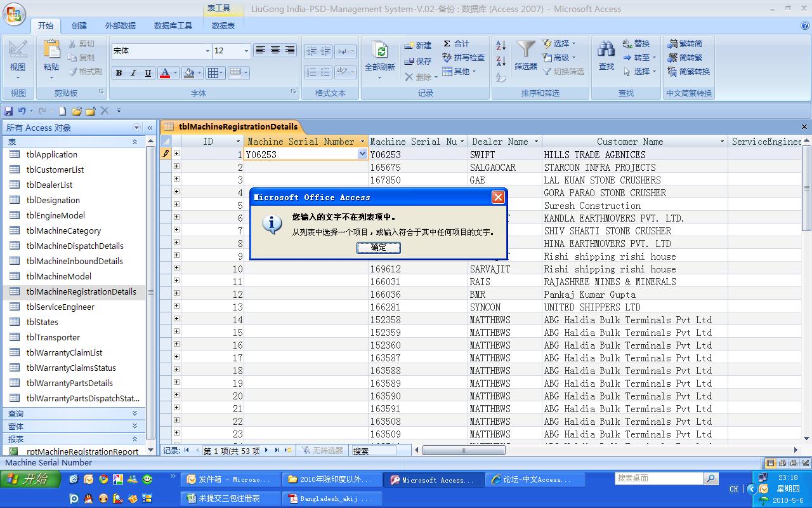Open the 数据库工具 (Database Tools) ribbon tab

pos(173,25)
